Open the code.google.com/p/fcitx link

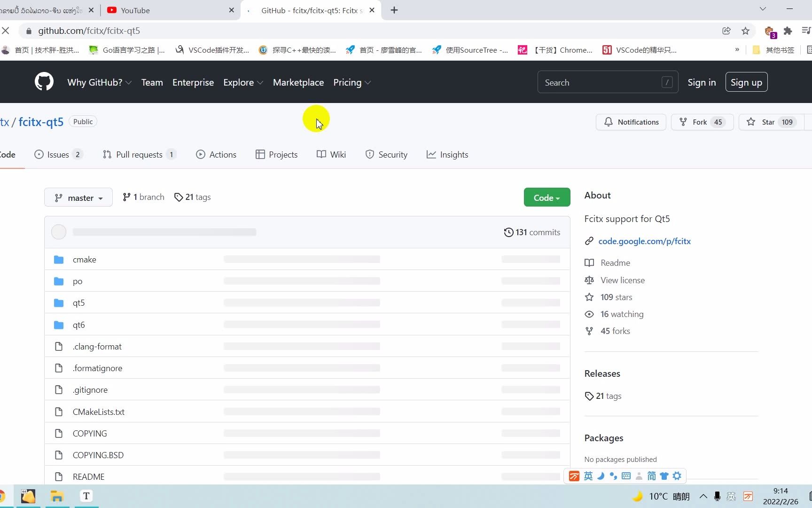point(645,241)
